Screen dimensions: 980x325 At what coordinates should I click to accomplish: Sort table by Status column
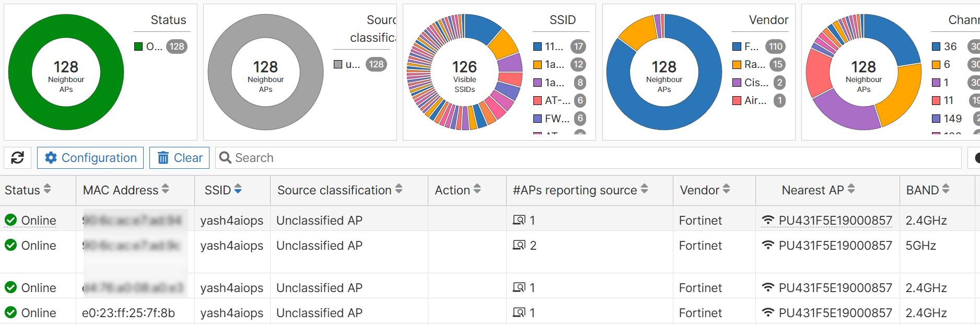pyautogui.click(x=48, y=189)
